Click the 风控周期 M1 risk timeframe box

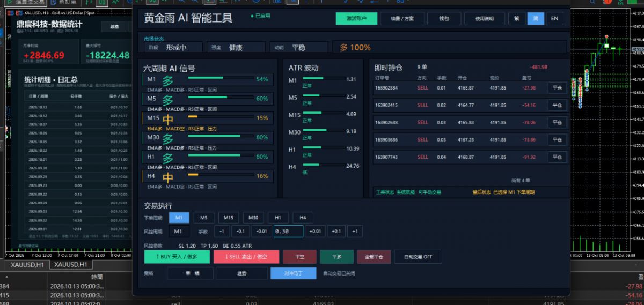pyautogui.click(x=179, y=232)
